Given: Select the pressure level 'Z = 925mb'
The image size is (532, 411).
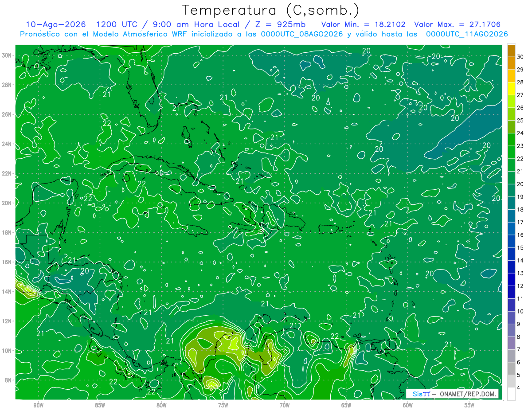Looking at the screenshot, I should click(x=280, y=24).
